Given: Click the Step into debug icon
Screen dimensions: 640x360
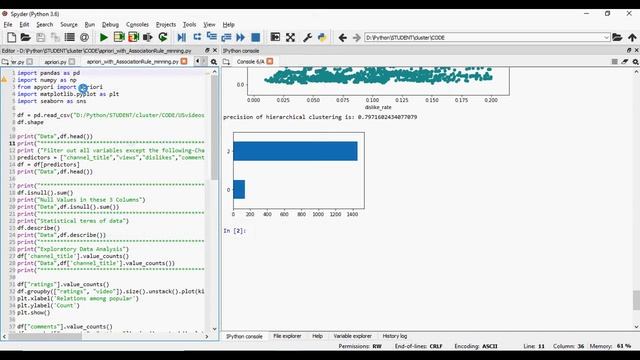Looking at the screenshot, I should pyautogui.click(x=211, y=37).
